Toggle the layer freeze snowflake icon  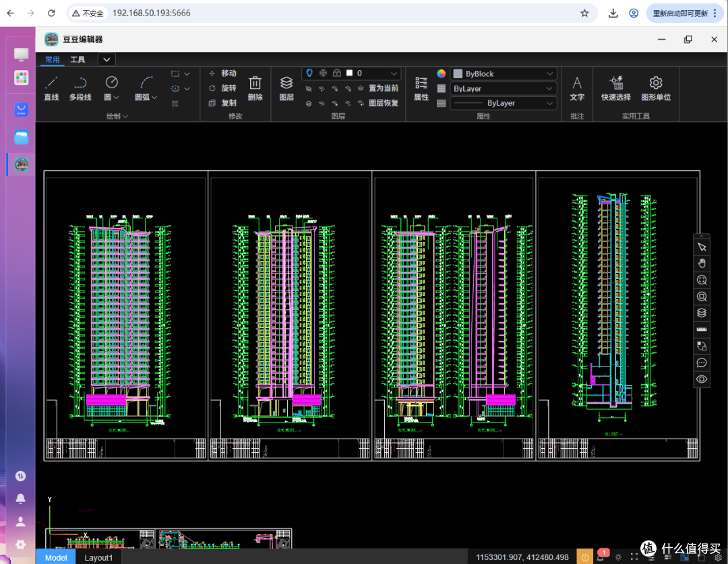coord(323,73)
